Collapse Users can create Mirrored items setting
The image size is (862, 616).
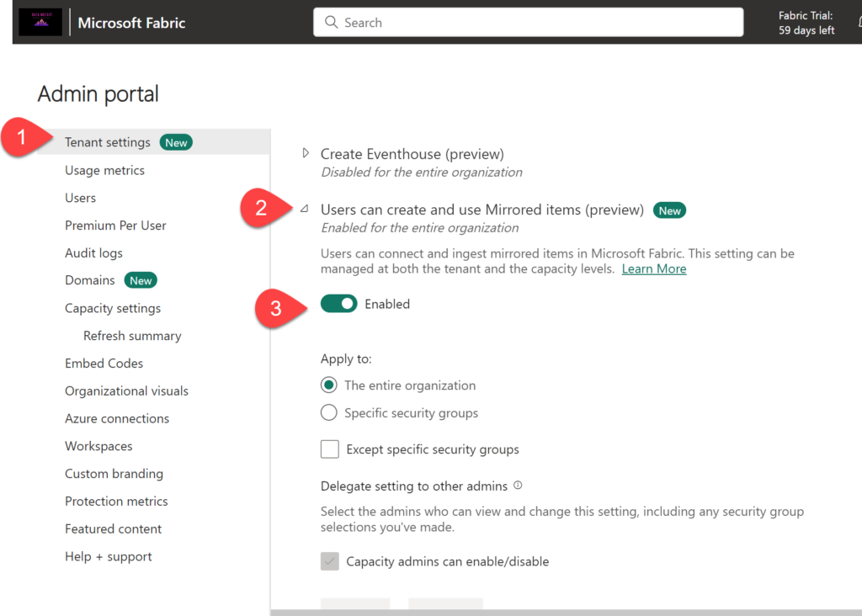click(x=305, y=209)
